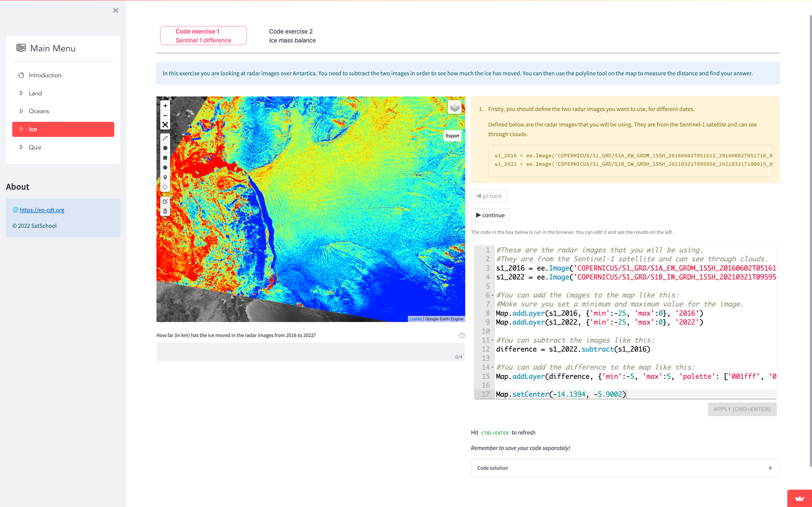Select the polyline draw tool

165,138
